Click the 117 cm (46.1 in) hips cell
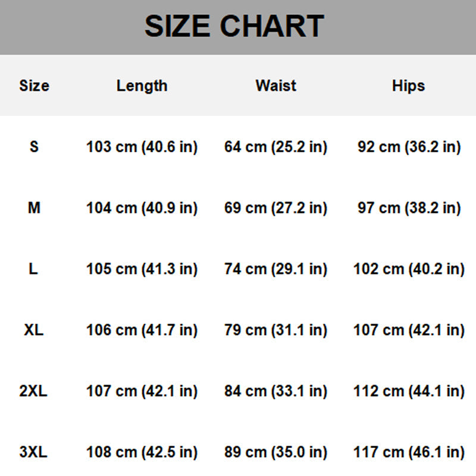476x476 pixels. (x=409, y=452)
